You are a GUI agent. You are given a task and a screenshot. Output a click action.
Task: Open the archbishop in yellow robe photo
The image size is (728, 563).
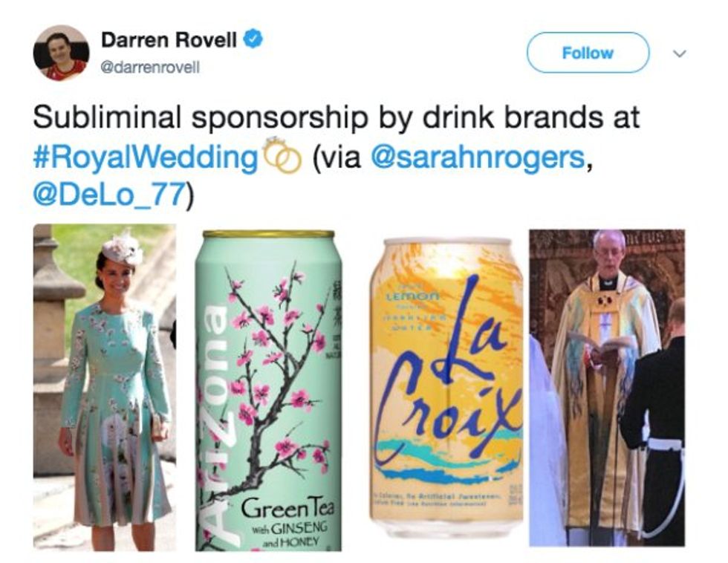607,388
